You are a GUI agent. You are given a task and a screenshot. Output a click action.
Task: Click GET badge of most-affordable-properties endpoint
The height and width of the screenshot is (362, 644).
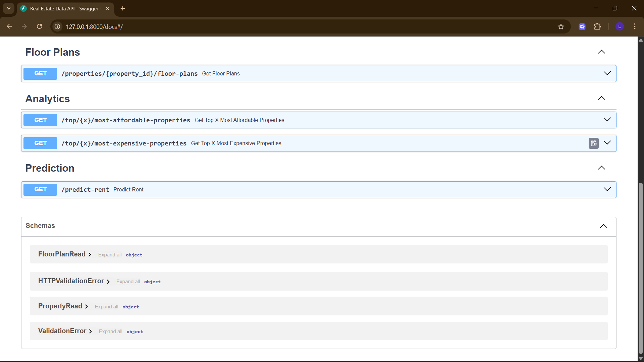tap(40, 120)
